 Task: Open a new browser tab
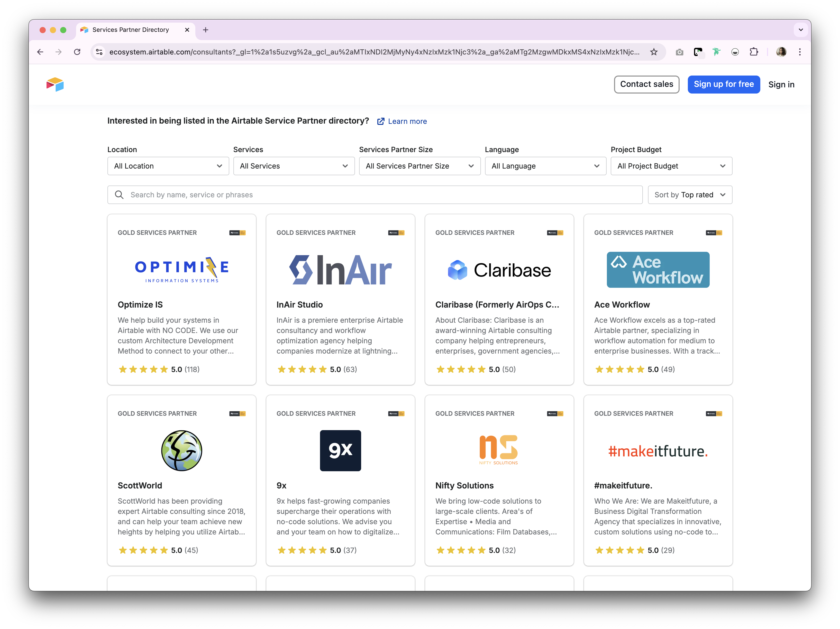pyautogui.click(x=205, y=30)
